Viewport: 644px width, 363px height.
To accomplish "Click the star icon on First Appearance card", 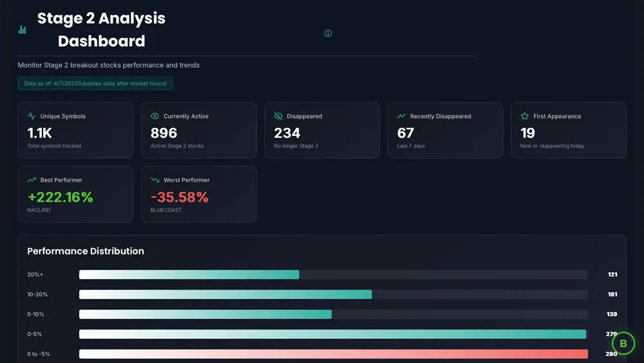I will pyautogui.click(x=524, y=116).
